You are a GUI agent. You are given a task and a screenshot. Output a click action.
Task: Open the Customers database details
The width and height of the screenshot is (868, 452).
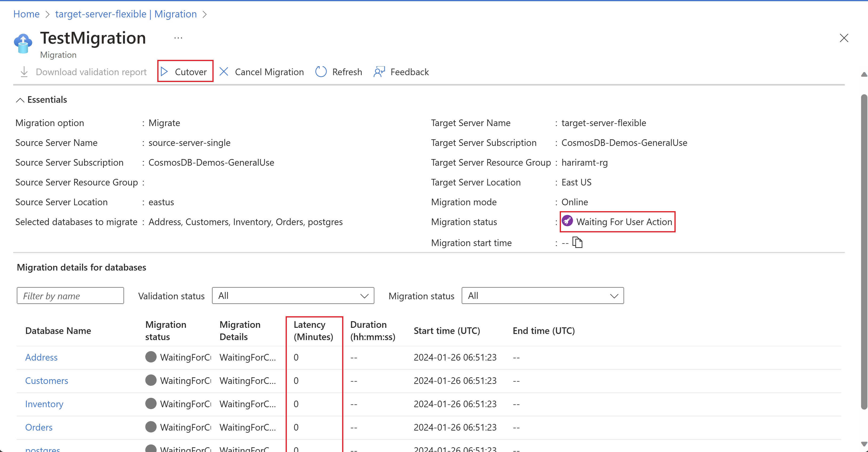point(46,381)
